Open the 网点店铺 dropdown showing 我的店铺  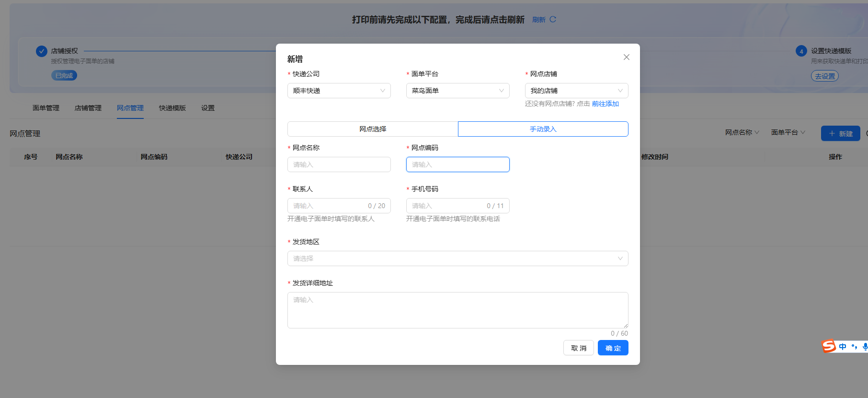576,91
